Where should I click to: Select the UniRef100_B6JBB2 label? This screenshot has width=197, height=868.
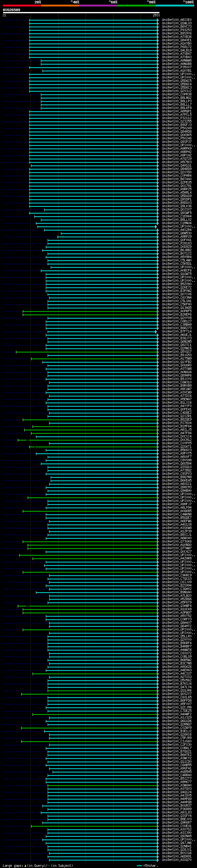pos(177,250)
